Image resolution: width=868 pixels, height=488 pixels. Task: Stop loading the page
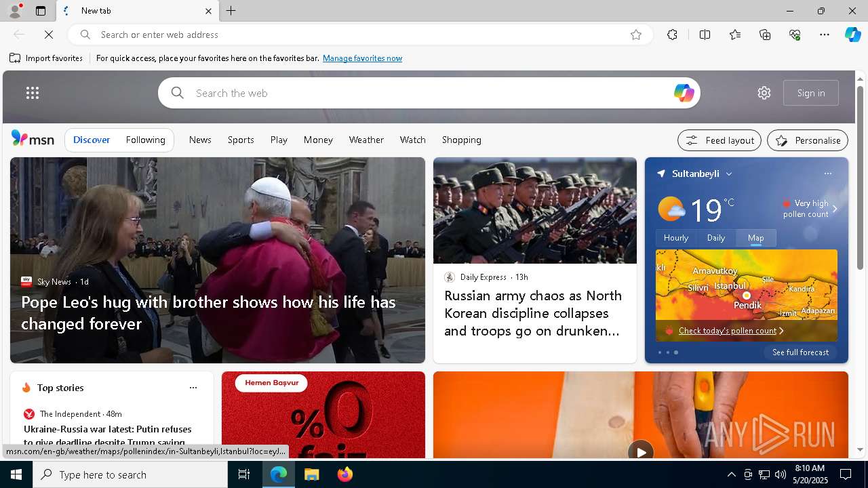49,35
